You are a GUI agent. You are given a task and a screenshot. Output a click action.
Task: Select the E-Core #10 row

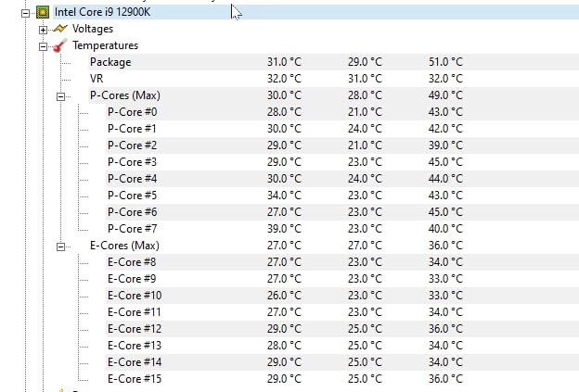click(x=342, y=296)
